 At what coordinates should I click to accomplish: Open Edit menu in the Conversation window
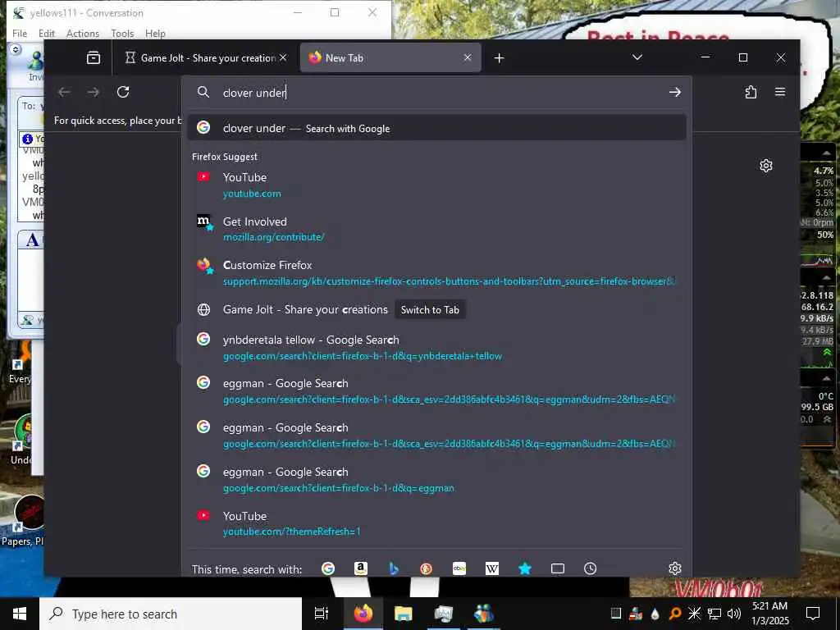[x=47, y=33]
